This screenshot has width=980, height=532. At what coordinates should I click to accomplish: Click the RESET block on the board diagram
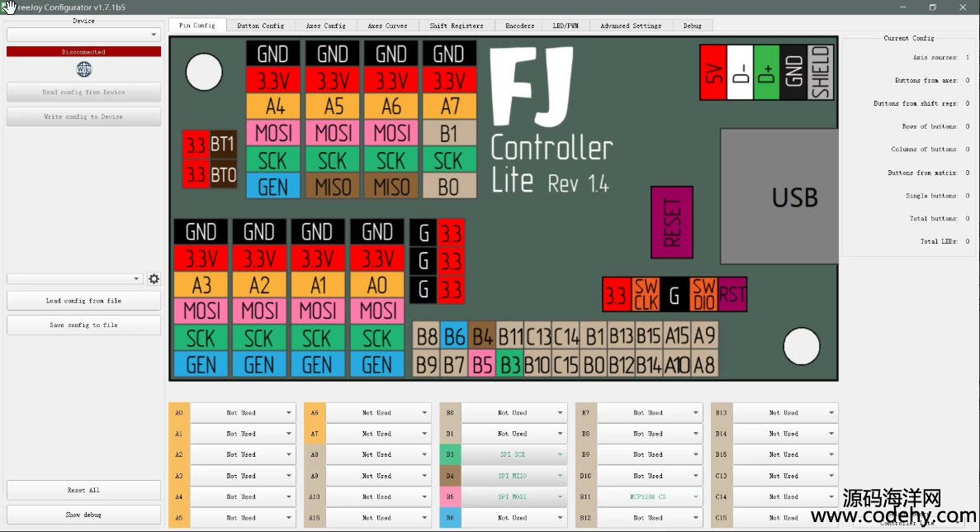pyautogui.click(x=672, y=222)
